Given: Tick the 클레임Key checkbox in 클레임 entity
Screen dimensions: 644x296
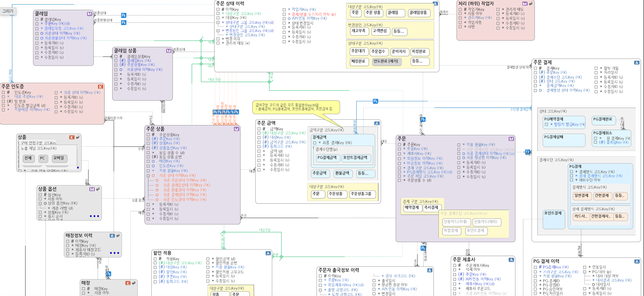Looking at the screenshot, I should point(37,19).
